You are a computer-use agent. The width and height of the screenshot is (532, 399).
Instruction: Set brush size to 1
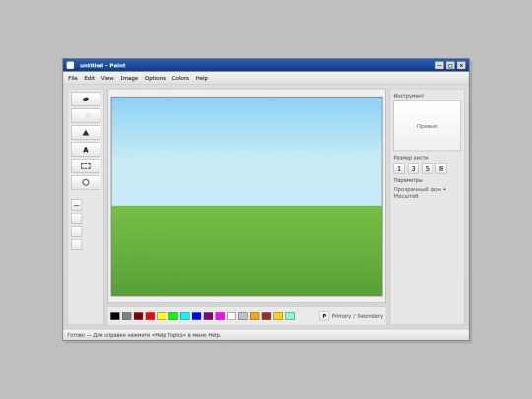pos(399,168)
